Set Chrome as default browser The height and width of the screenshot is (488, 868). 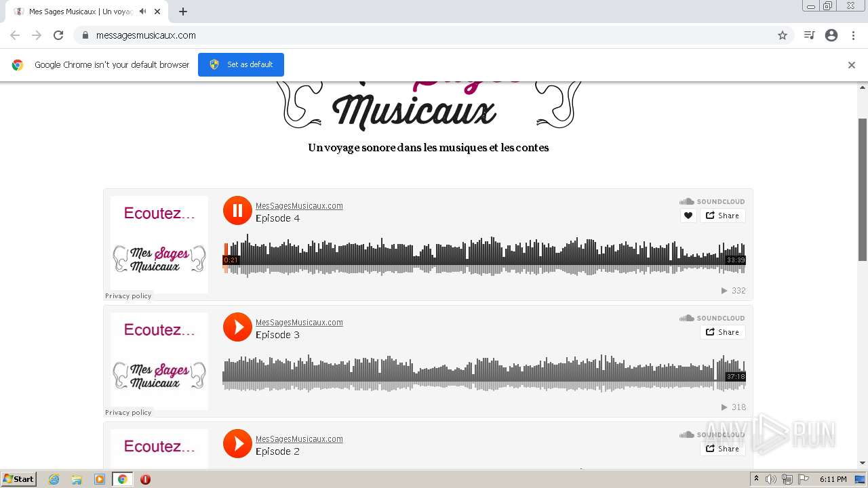[241, 64]
